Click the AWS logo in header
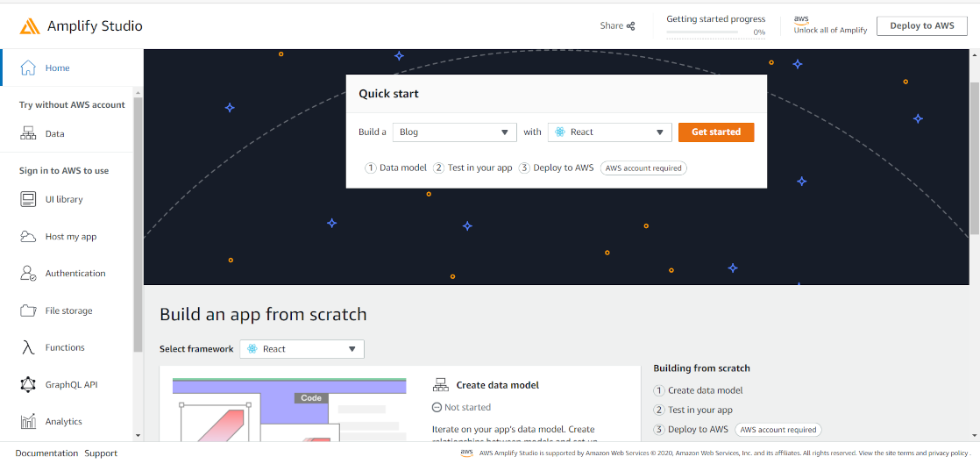 pyautogui.click(x=801, y=21)
